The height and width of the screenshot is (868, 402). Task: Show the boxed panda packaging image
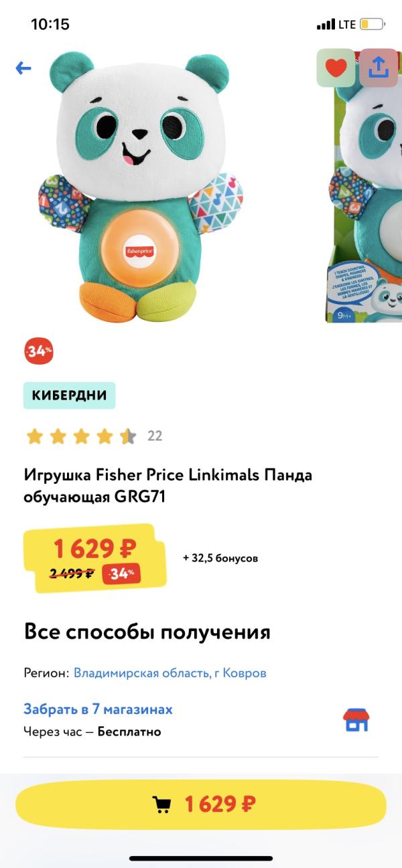364,186
